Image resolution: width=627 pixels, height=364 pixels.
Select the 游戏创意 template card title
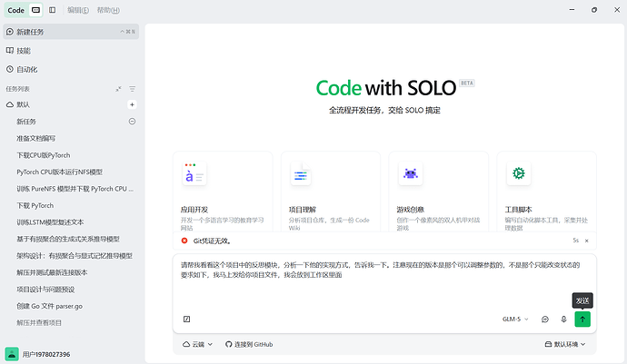pyautogui.click(x=410, y=210)
